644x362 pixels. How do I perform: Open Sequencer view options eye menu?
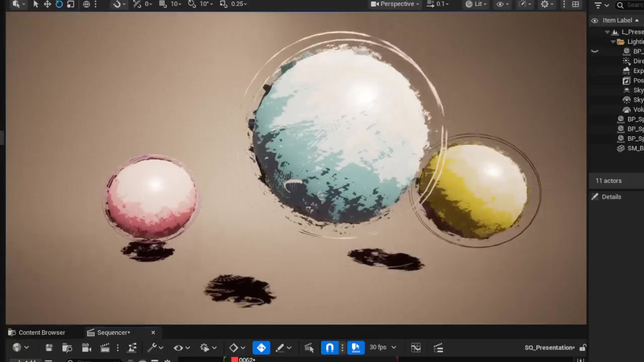coord(182,347)
